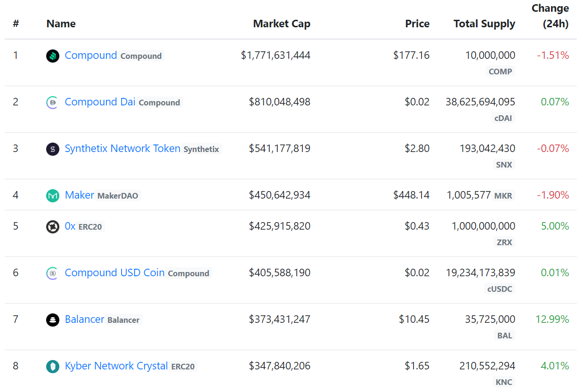Screen dimensions: 583x392
Task: Open the Synthetix Network Token page
Action: tap(122, 149)
